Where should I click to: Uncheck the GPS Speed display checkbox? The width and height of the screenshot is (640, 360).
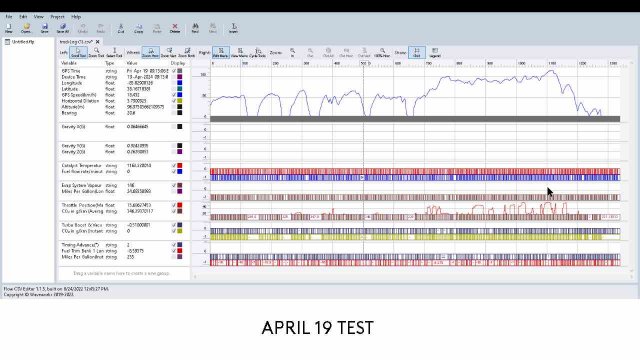[x=174, y=95]
